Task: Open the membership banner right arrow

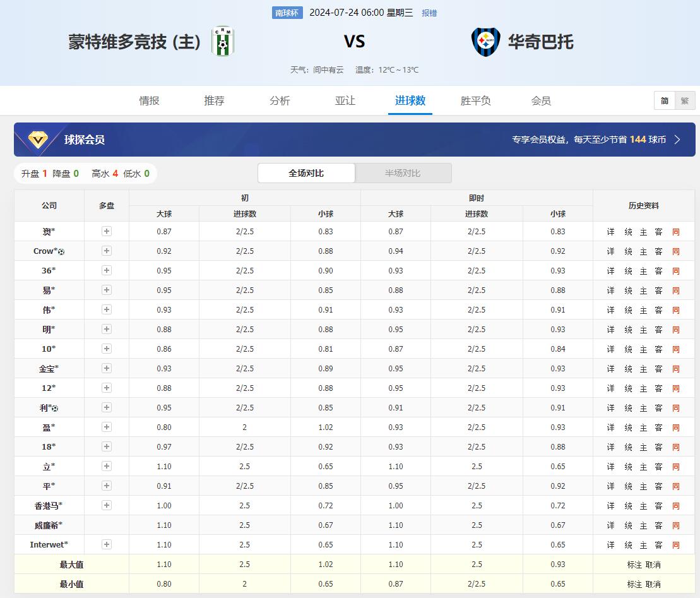Action: pos(677,140)
